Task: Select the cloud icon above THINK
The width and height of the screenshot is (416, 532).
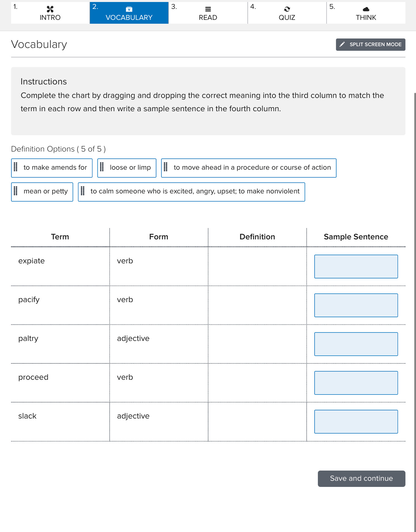Action: pyautogui.click(x=366, y=9)
